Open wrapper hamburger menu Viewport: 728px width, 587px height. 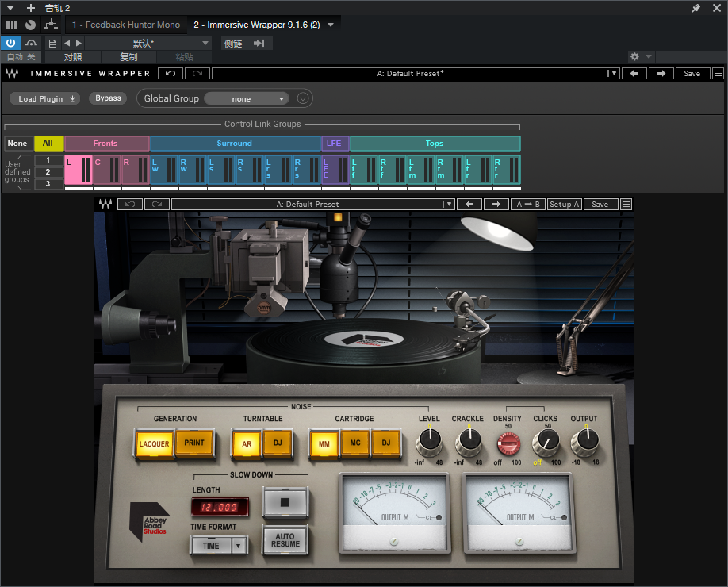click(x=718, y=73)
